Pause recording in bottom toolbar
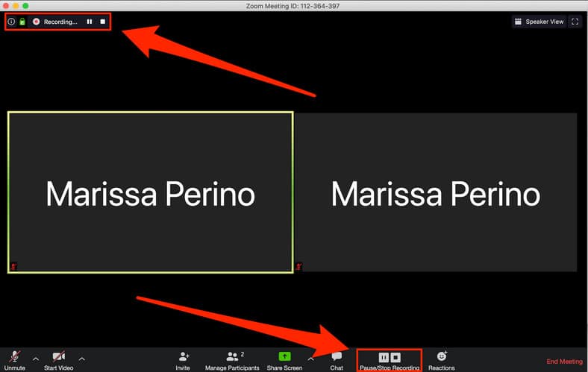The image size is (588, 372). (384, 357)
